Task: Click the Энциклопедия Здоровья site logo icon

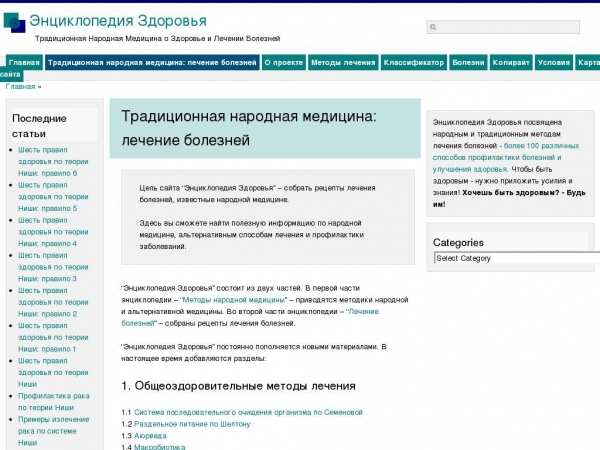Action: pos(15,23)
